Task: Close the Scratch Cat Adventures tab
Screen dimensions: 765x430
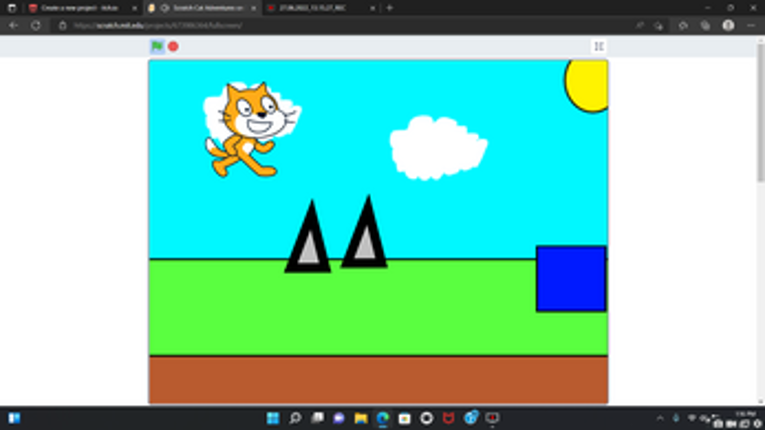Action: 253,8
